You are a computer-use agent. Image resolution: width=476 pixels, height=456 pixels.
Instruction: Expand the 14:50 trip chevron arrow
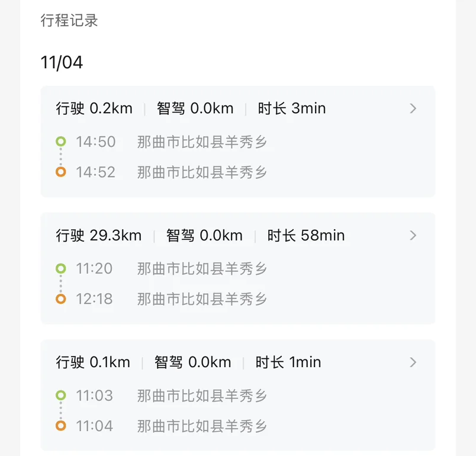(x=413, y=108)
